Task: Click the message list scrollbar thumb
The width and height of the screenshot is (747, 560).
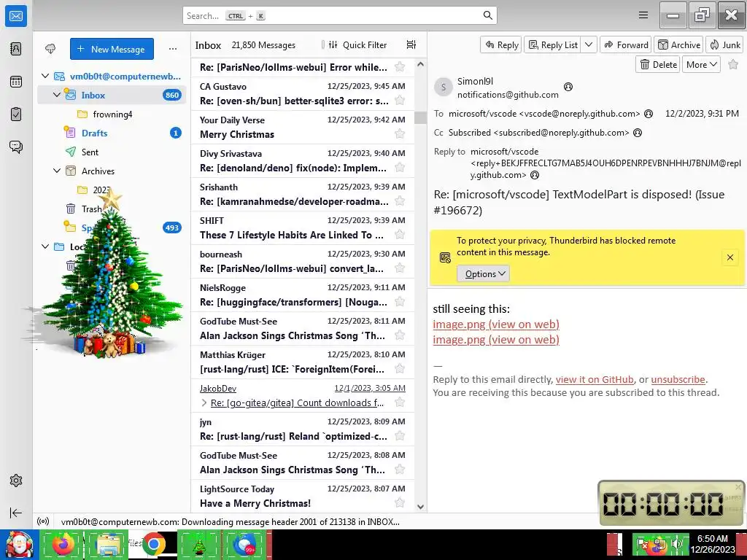Action: (x=420, y=117)
